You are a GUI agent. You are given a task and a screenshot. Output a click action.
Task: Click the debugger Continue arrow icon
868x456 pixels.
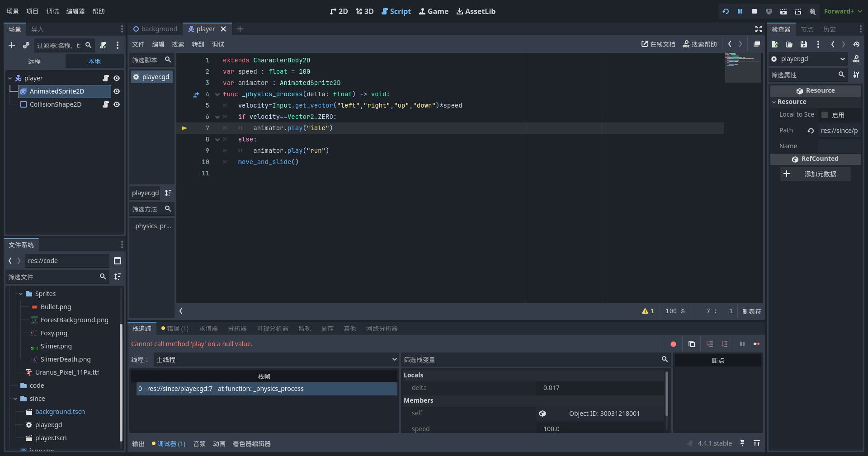point(757,344)
